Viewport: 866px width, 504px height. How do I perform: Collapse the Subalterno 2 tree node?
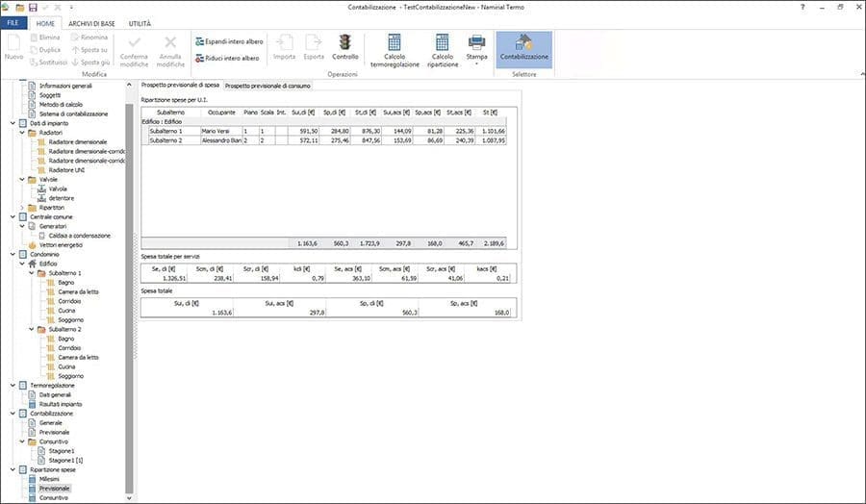(32, 330)
